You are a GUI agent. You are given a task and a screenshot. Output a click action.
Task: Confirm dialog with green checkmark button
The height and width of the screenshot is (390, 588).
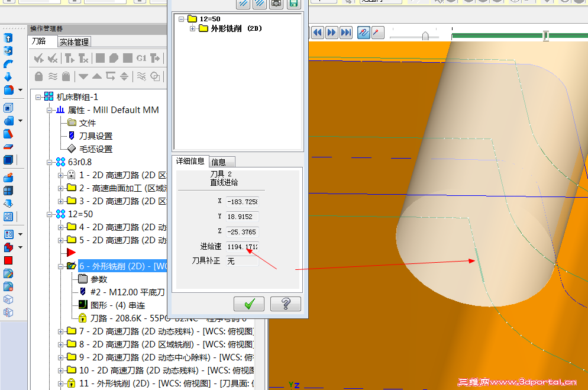(249, 304)
